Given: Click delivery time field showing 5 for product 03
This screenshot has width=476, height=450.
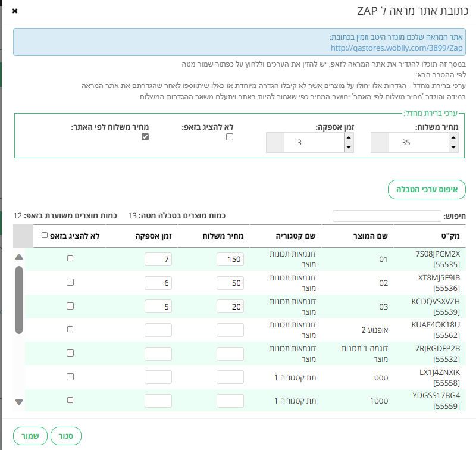Looking at the screenshot, I should click(x=158, y=307).
